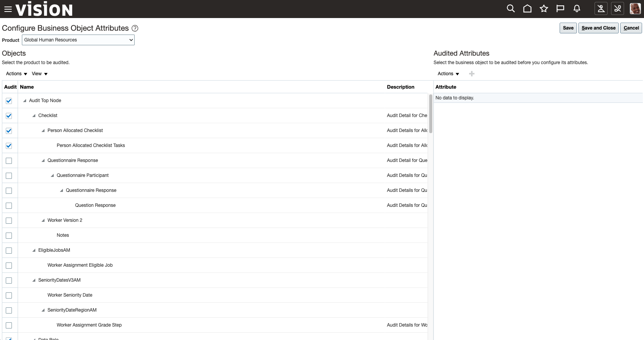The width and height of the screenshot is (644, 340).
Task: Open the search magnifier icon
Action: coord(511,8)
